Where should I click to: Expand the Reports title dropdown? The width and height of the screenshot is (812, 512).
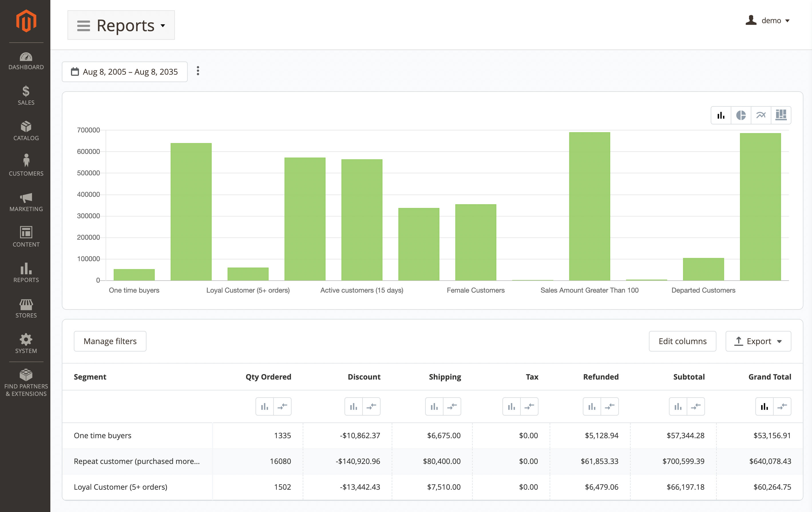pyautogui.click(x=163, y=25)
